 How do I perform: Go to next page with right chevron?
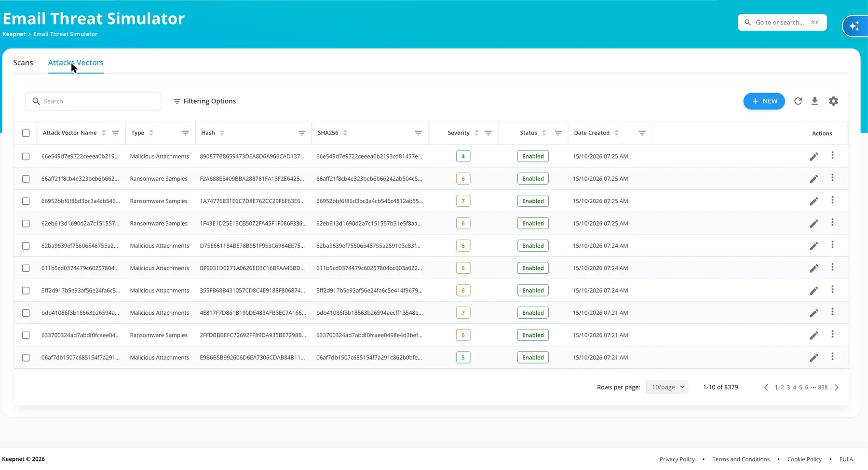(x=837, y=388)
